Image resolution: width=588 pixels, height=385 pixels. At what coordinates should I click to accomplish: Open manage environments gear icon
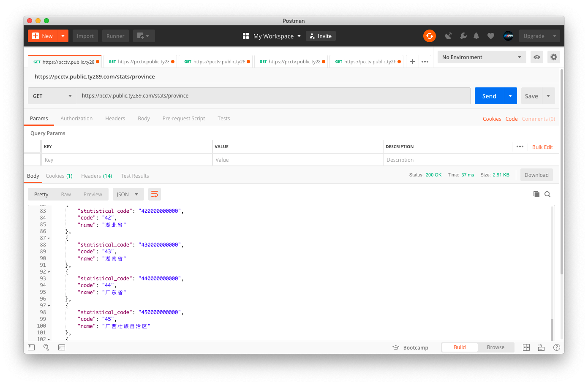[554, 57]
